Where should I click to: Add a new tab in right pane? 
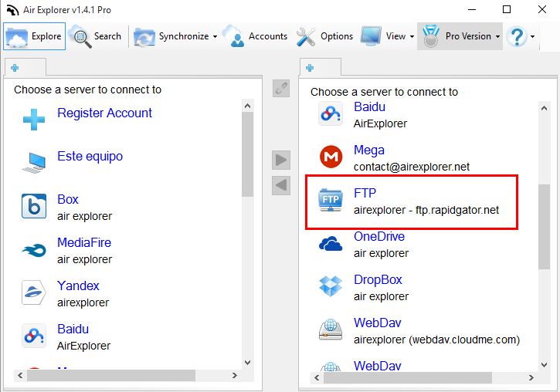(x=310, y=68)
